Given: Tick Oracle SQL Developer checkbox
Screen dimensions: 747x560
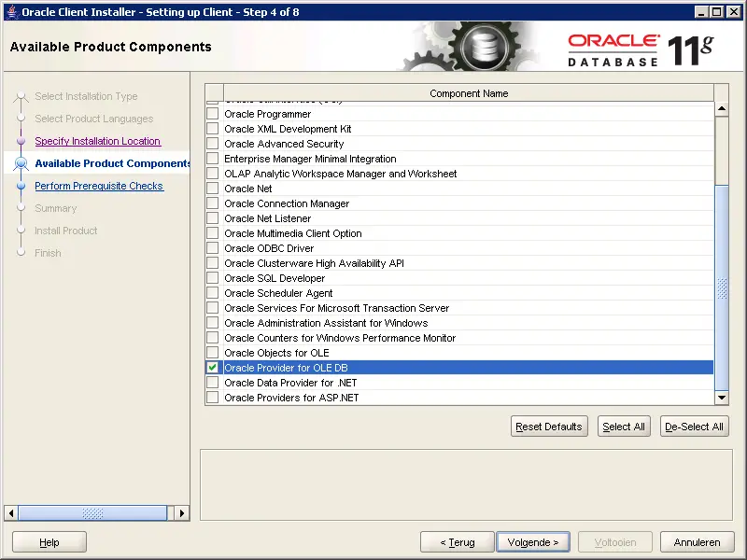Looking at the screenshot, I should 213,278.
